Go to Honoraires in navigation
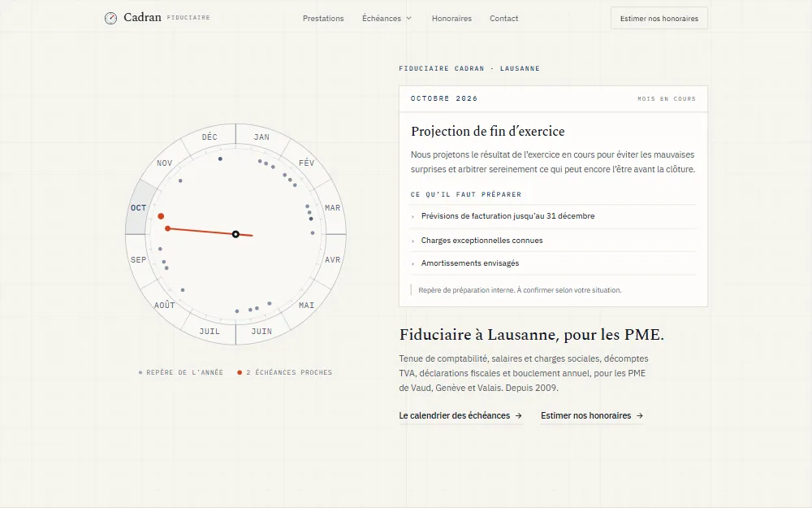The height and width of the screenshot is (508, 812). tap(451, 18)
